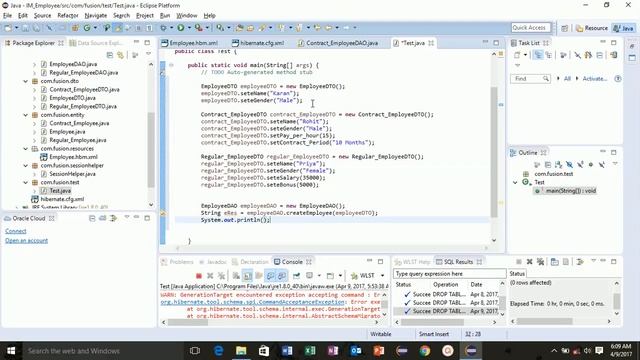Click Focus on Workweek in Task List
Viewport: 640px width, 360px height.
[x=564, y=55]
